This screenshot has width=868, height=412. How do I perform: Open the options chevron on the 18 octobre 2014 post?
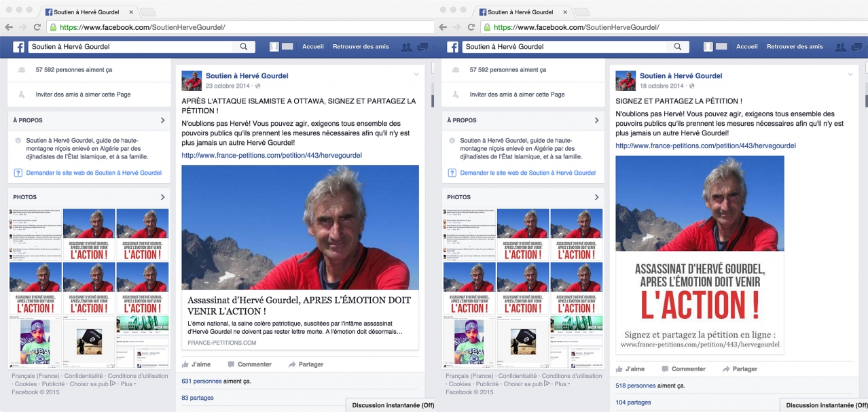click(850, 74)
